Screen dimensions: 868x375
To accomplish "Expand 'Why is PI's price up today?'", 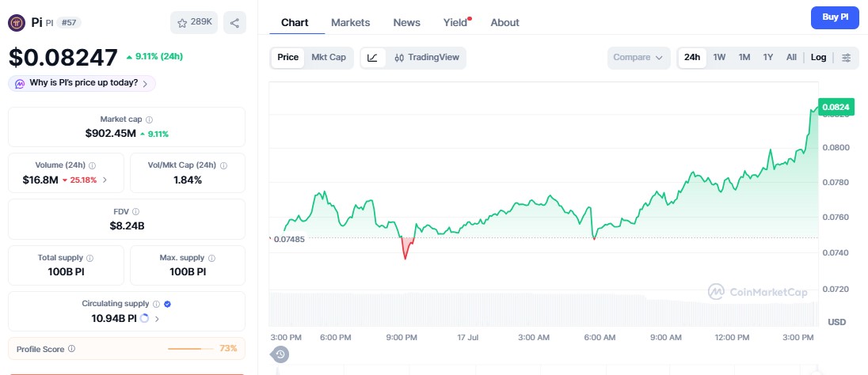I will 82,84.
